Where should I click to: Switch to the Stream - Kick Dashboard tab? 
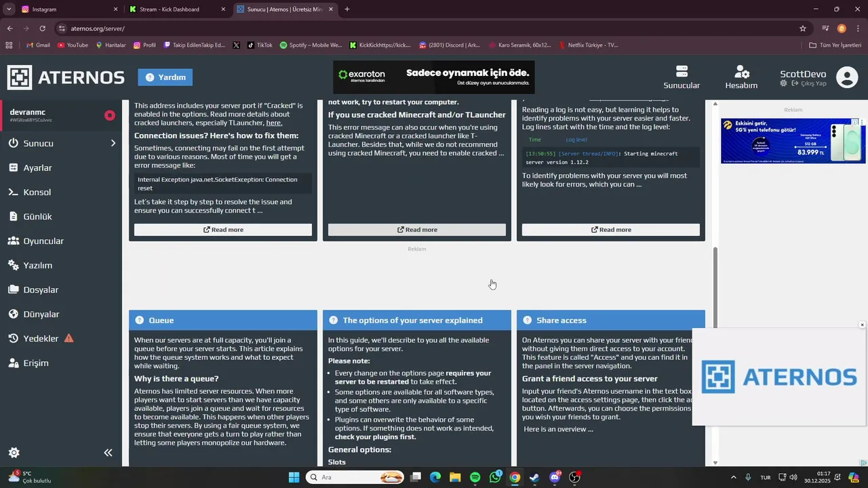click(x=176, y=9)
